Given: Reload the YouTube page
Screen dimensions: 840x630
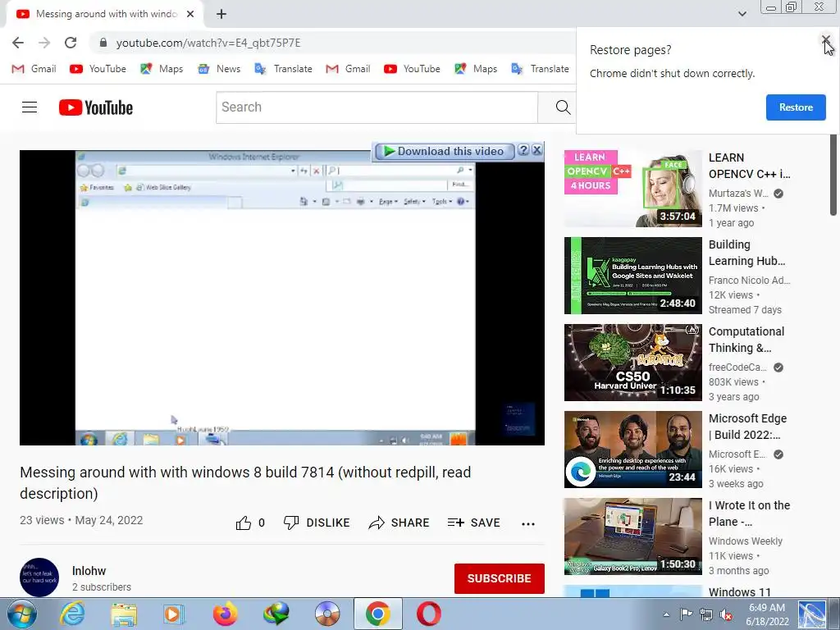Looking at the screenshot, I should [71, 43].
